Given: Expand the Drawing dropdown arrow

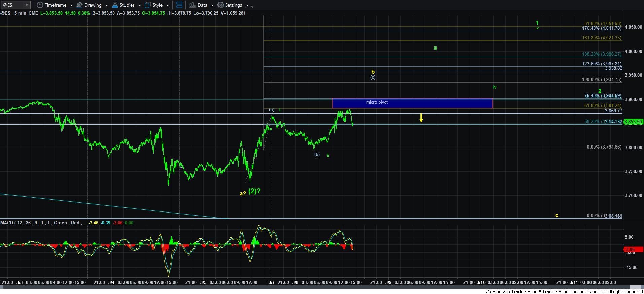Looking at the screenshot, I should (107, 5).
